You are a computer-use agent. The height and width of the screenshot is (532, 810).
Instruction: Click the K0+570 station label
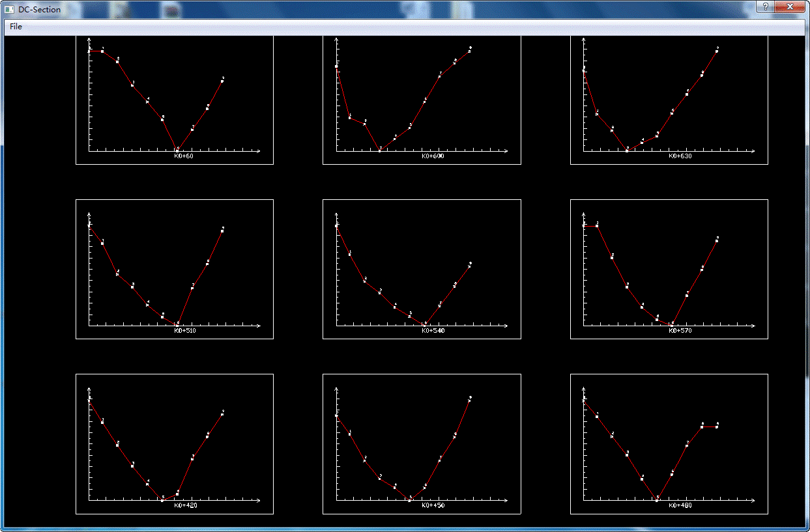point(680,331)
